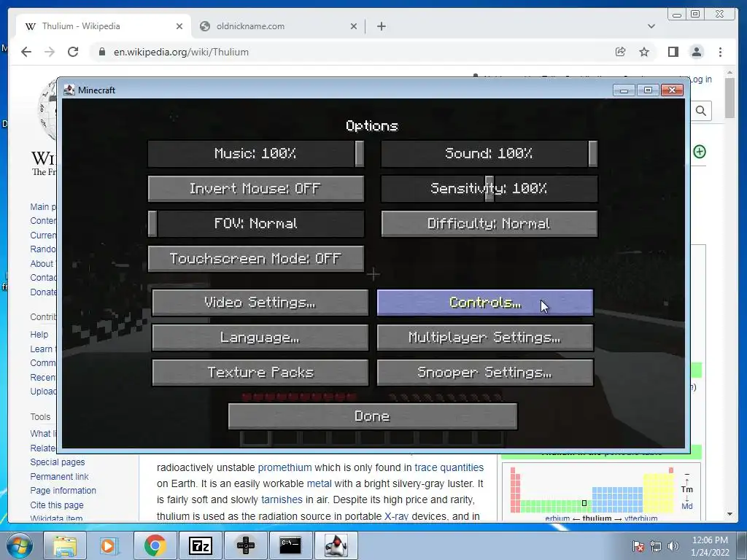747x560 pixels.
Task: Click the periodic table thumbnail
Action: pyautogui.click(x=592, y=489)
